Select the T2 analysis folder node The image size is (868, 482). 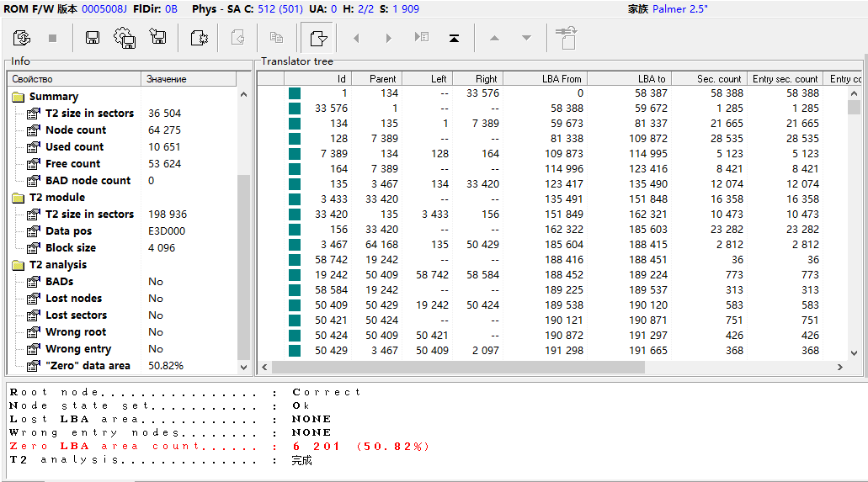pos(57,264)
